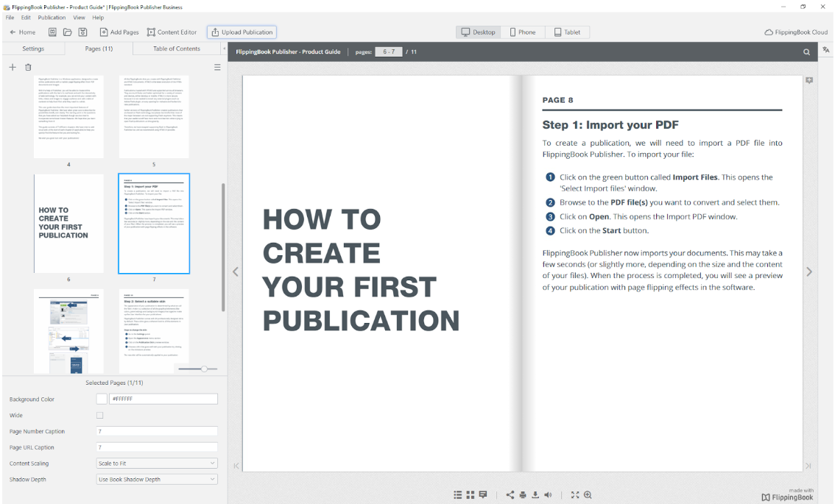Open the Publication menu
835x504 pixels.
[x=52, y=17]
